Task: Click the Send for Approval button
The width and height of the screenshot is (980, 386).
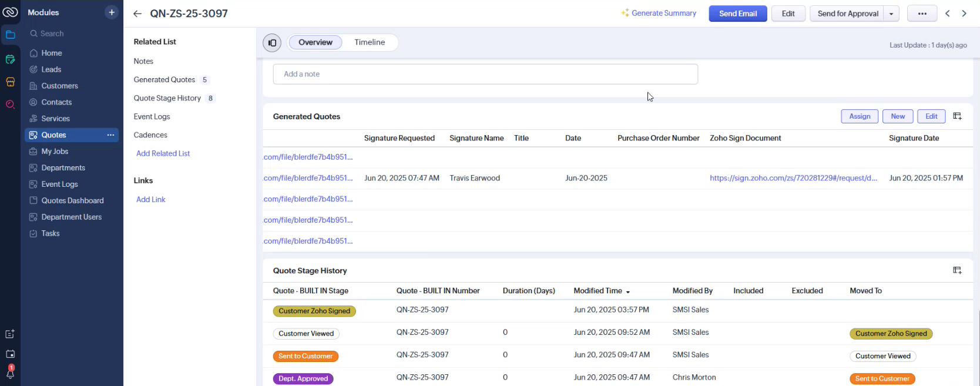Action: 847,14
